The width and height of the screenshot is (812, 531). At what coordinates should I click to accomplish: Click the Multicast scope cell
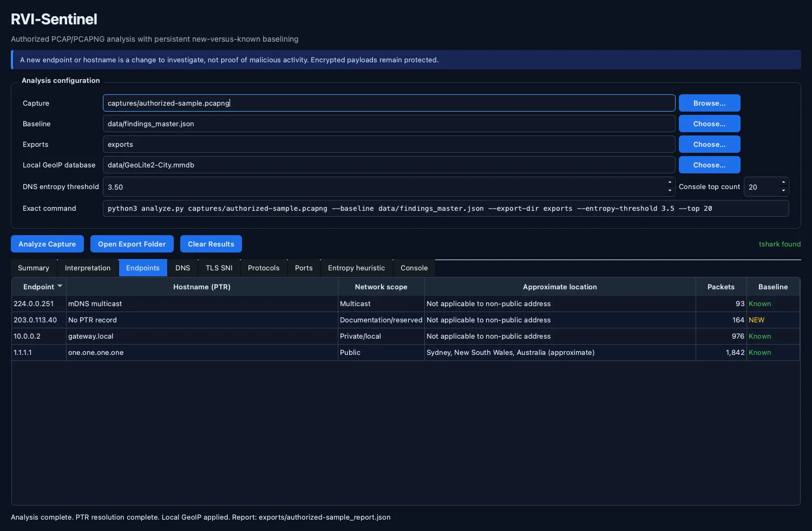pos(381,303)
